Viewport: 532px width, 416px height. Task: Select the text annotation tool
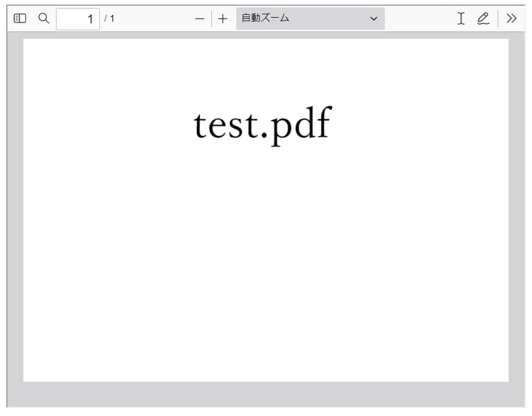pyautogui.click(x=461, y=18)
